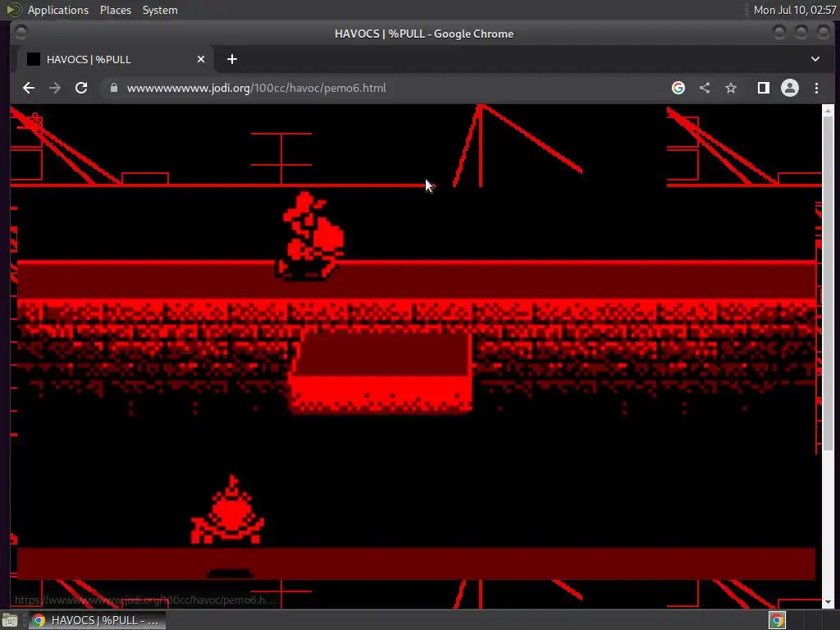Viewport: 840px width, 630px height.
Task: Maximize the Chrome window
Action: [x=801, y=33]
